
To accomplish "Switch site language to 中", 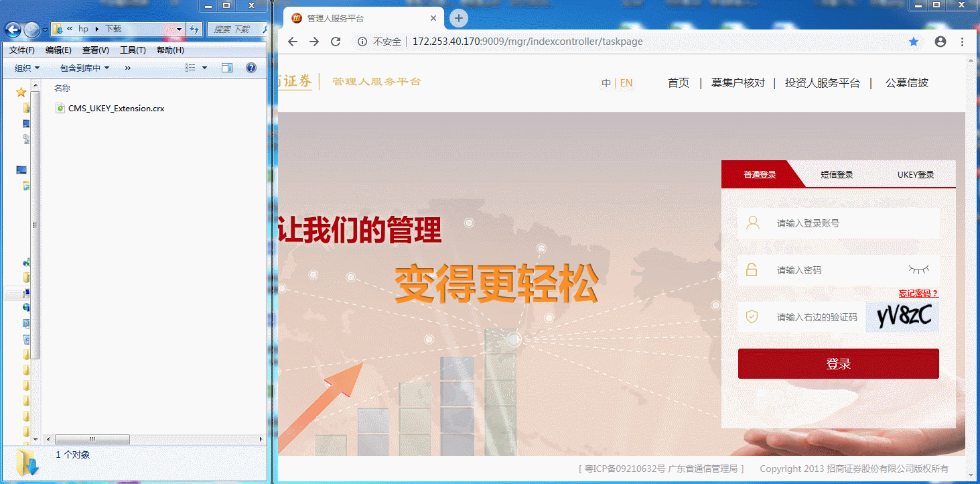I will click(606, 83).
